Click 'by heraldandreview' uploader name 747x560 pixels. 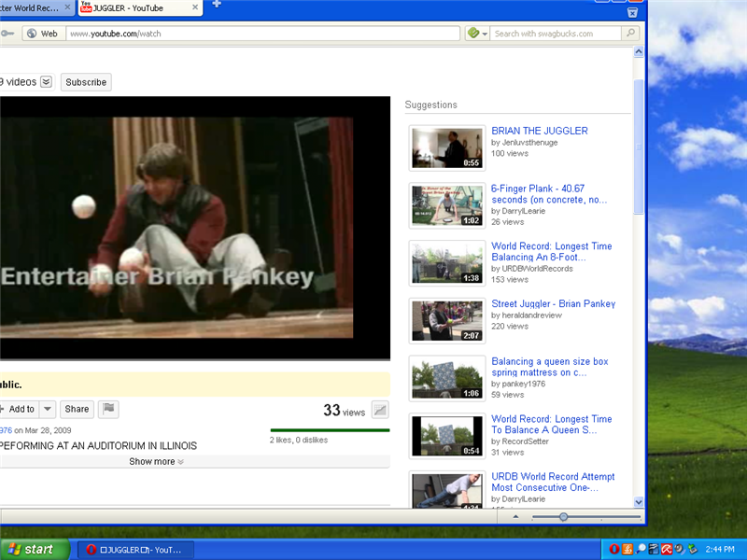[x=527, y=315]
